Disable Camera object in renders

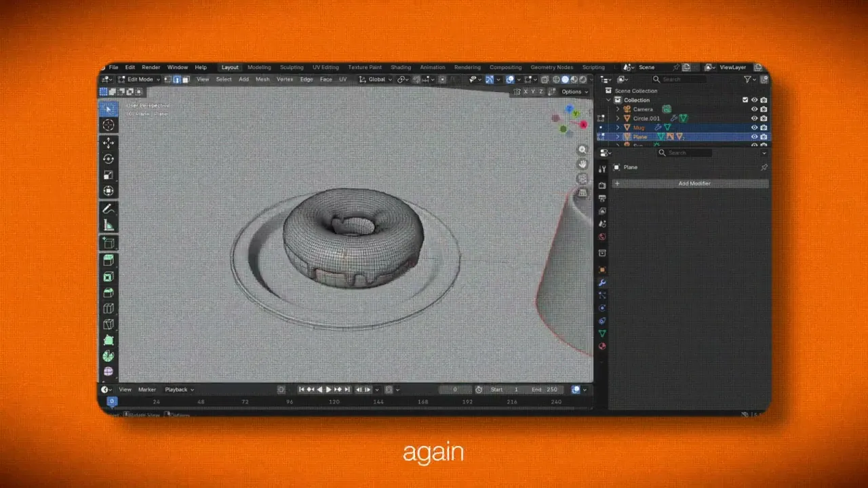pos(764,109)
